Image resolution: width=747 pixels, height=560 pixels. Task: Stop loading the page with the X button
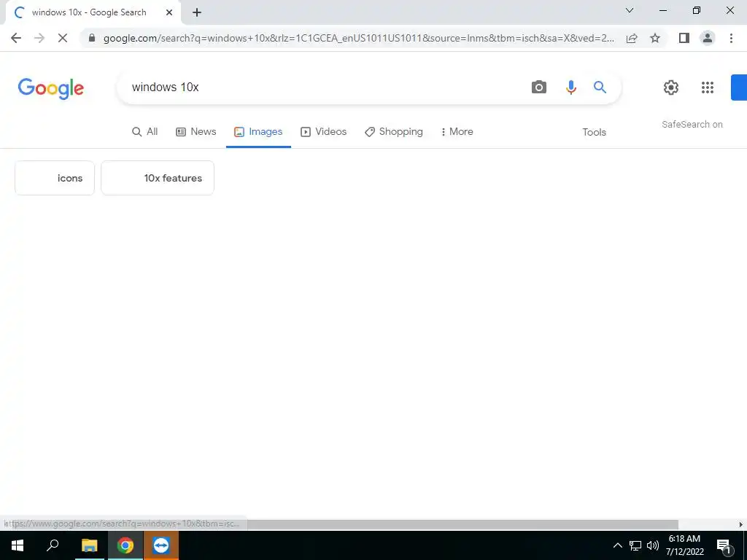[x=63, y=38]
